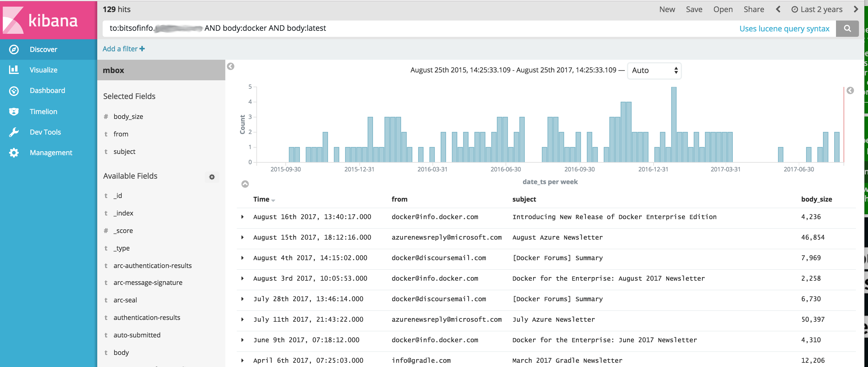The height and width of the screenshot is (367, 868).
Task: Click the subject column header
Action: pyautogui.click(x=524, y=199)
